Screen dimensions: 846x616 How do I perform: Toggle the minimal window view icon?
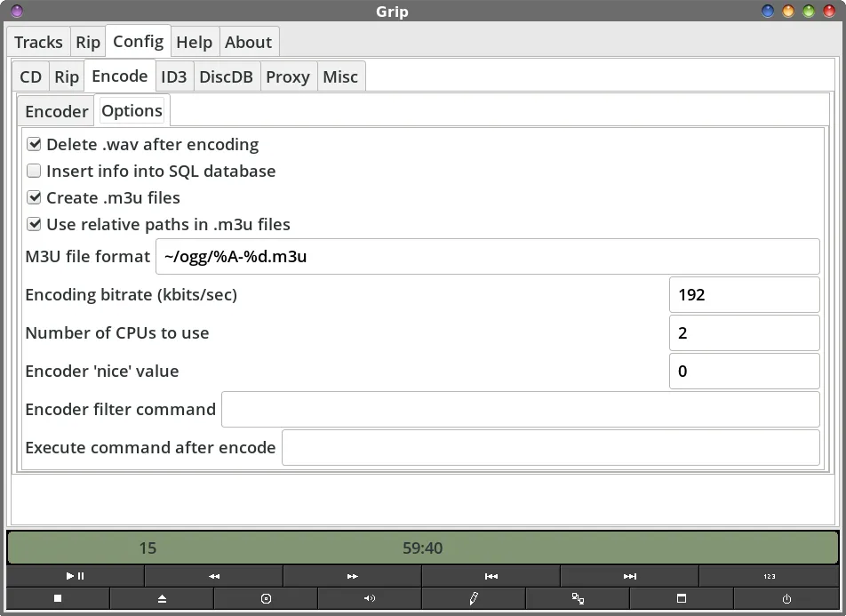(682, 598)
